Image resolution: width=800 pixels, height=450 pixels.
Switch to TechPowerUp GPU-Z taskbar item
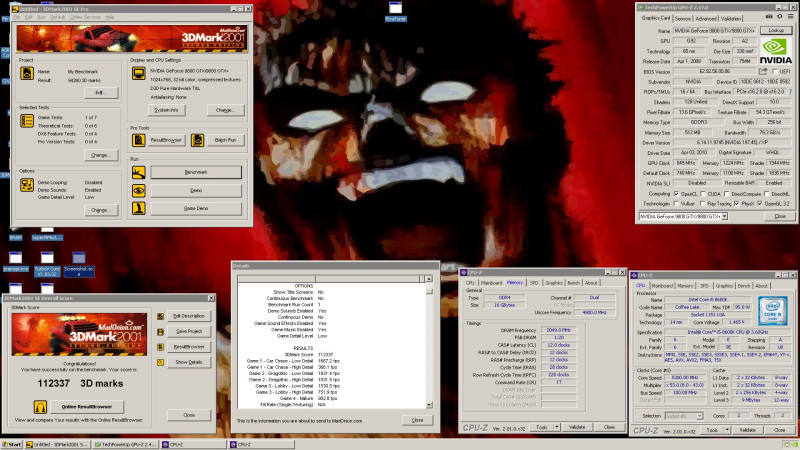(x=126, y=444)
